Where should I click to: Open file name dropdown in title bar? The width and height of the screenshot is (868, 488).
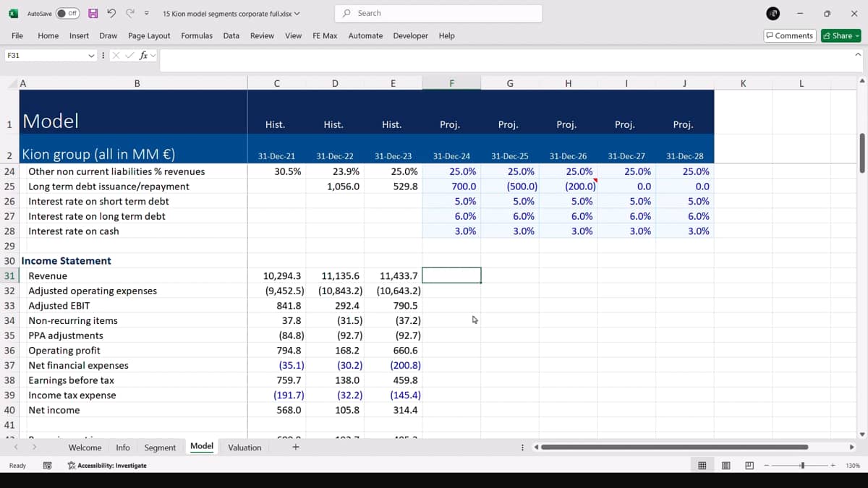pos(297,14)
